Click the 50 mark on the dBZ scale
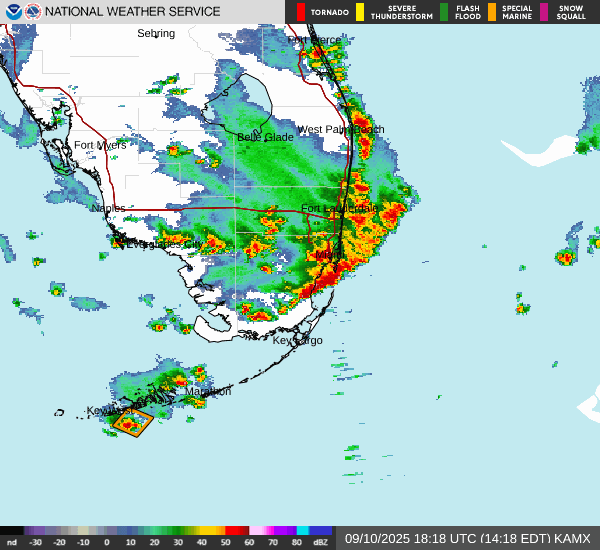This screenshot has width=600, height=550. (x=227, y=542)
